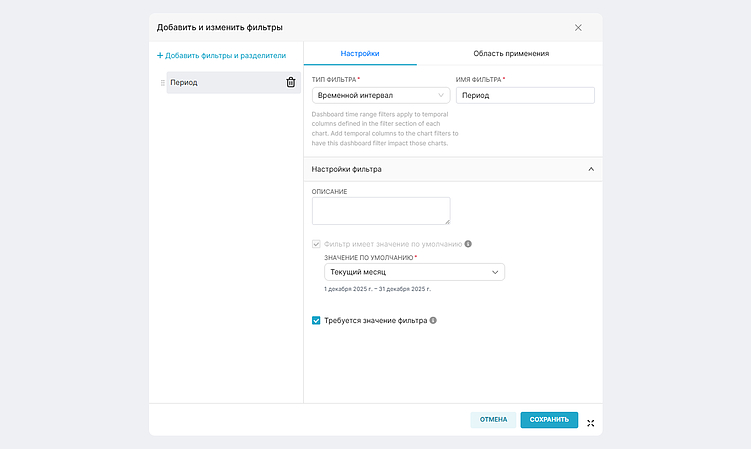This screenshot has width=751, height=449.
Task: Switch to the Настройки tab
Action: click(360, 53)
